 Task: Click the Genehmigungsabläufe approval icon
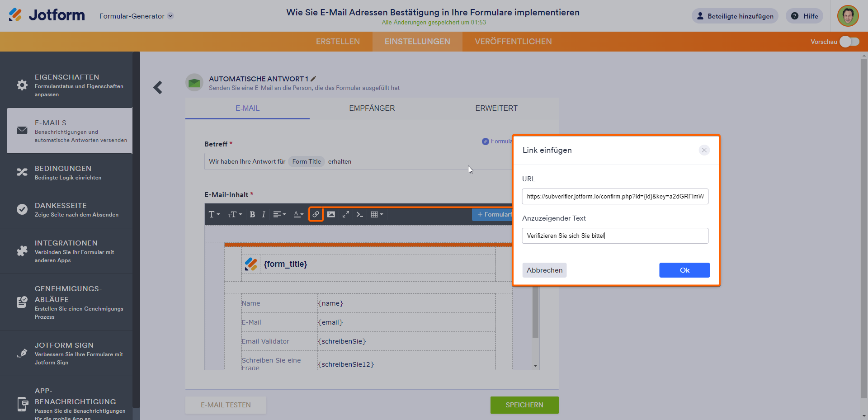tap(22, 302)
